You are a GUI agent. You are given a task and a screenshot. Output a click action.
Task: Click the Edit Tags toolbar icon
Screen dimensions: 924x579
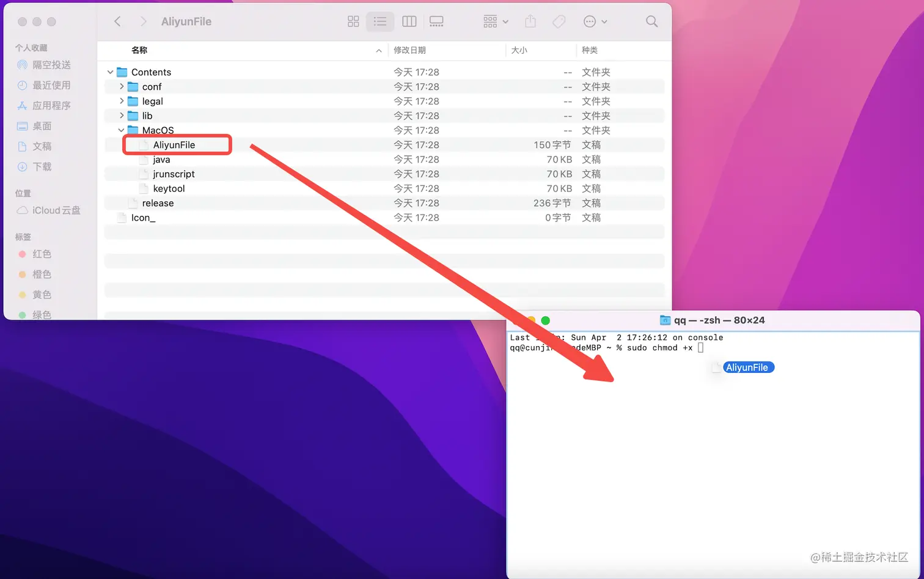pos(559,21)
